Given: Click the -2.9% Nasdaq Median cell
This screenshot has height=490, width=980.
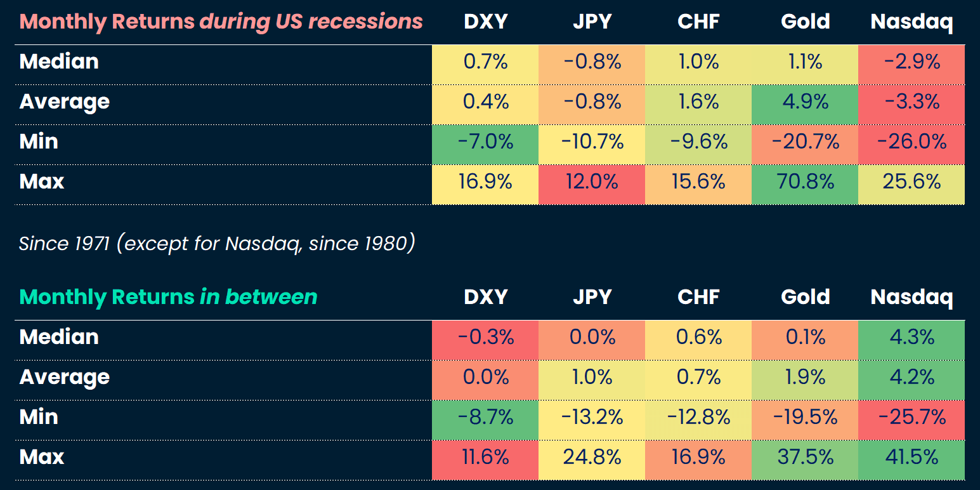Looking at the screenshot, I should 911,62.
